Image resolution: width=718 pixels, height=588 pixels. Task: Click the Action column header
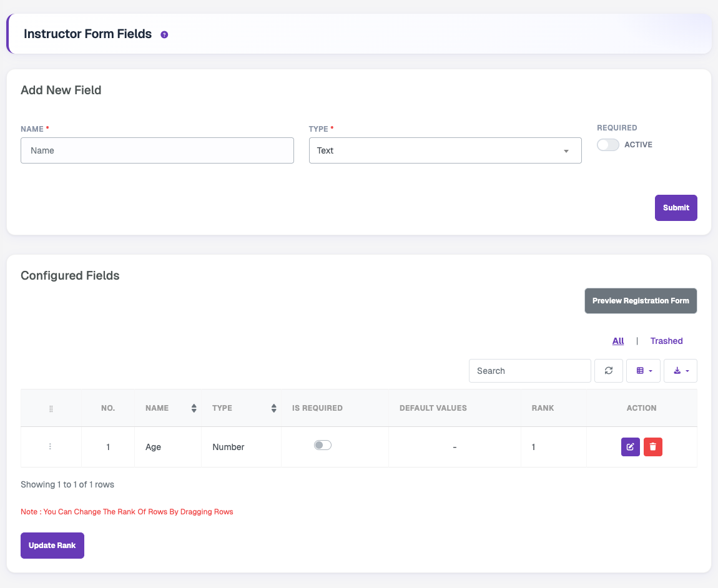click(x=642, y=408)
